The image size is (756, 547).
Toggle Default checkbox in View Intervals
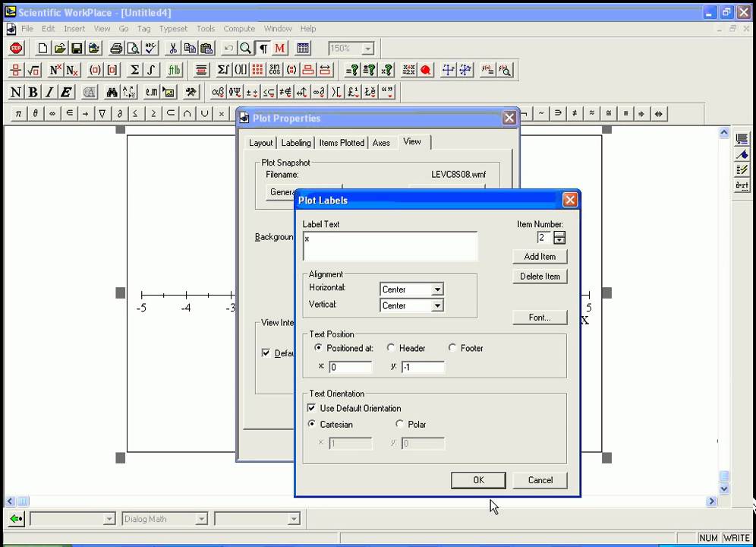[266, 353]
